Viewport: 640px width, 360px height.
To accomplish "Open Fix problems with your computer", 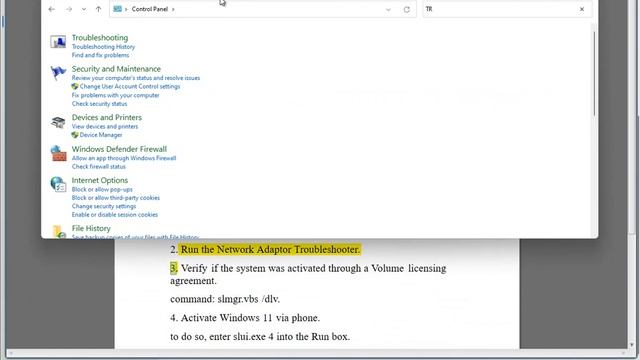I will pyautogui.click(x=116, y=95).
